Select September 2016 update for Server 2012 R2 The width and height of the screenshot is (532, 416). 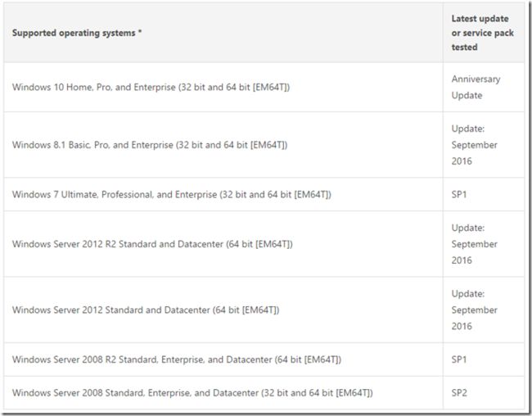click(474, 244)
